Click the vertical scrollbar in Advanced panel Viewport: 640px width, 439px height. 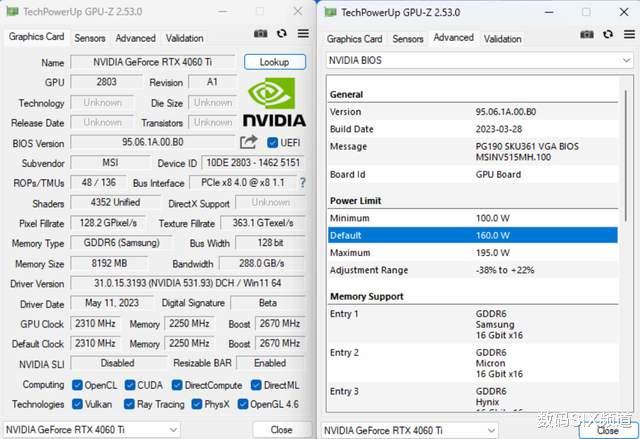point(626,155)
